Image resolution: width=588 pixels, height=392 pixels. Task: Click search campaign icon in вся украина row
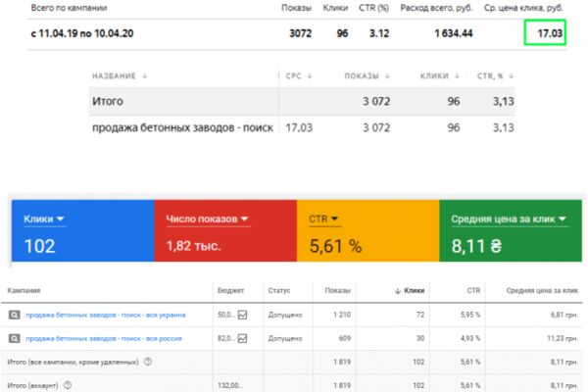tap(15, 315)
